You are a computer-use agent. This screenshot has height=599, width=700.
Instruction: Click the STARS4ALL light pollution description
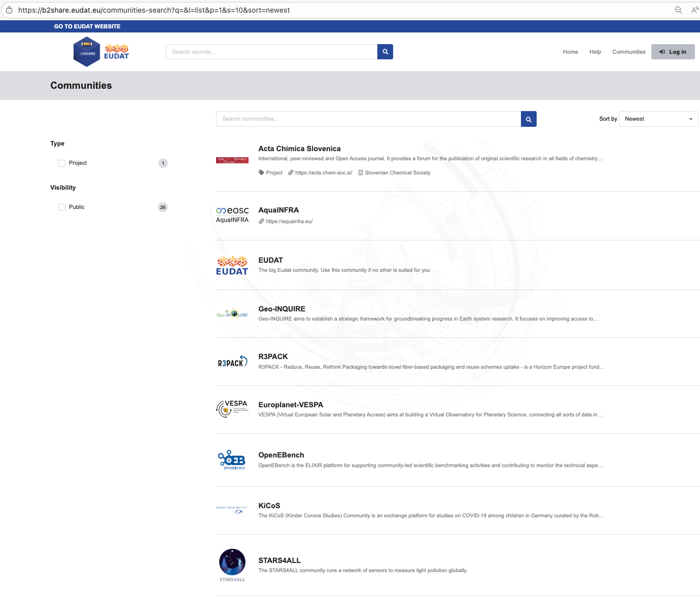coord(363,571)
